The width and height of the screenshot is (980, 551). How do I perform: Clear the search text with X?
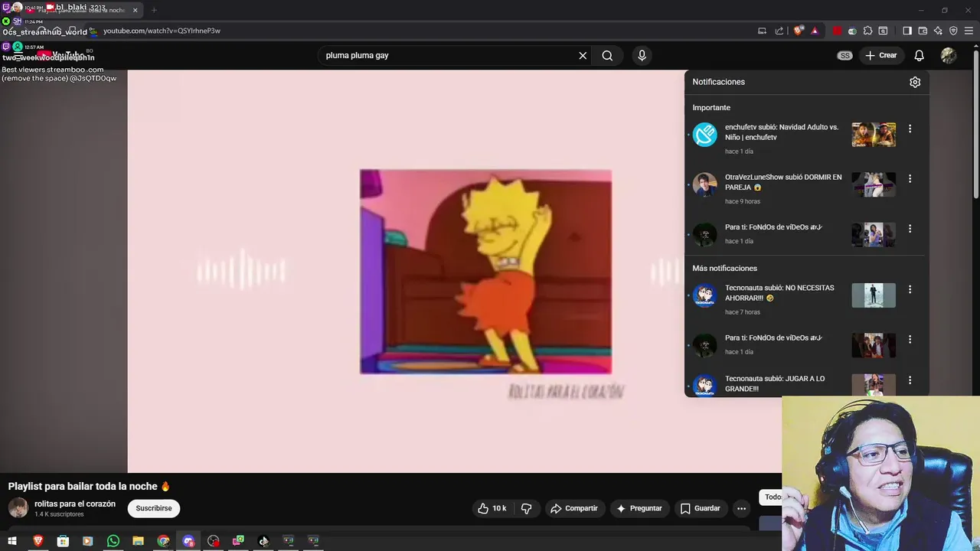pyautogui.click(x=583, y=55)
